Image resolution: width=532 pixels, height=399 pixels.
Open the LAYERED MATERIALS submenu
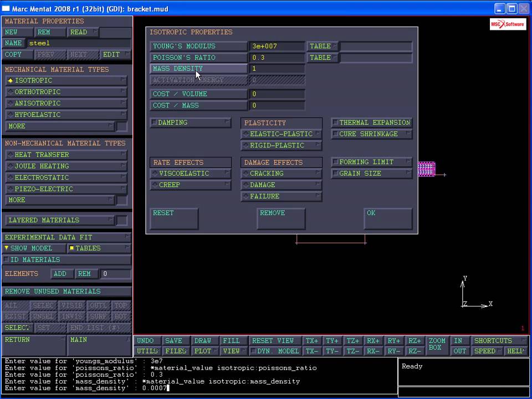tap(60, 220)
